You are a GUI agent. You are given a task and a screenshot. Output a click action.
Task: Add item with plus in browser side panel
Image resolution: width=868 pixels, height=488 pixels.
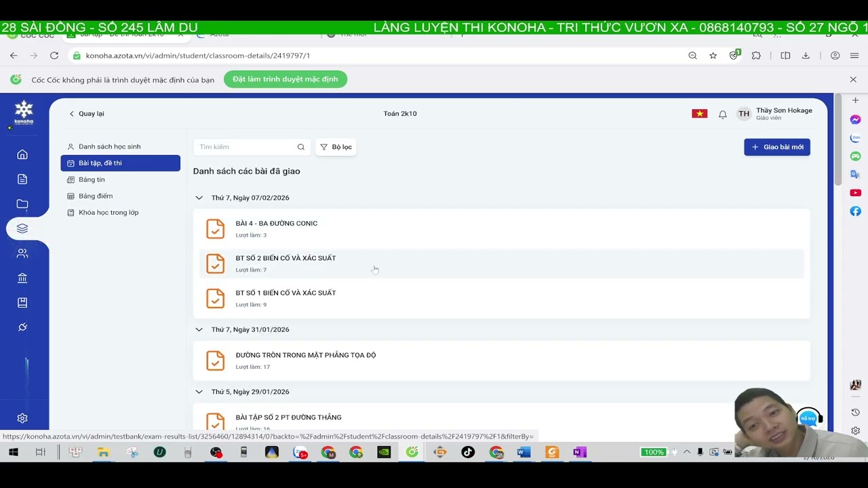[856, 101]
